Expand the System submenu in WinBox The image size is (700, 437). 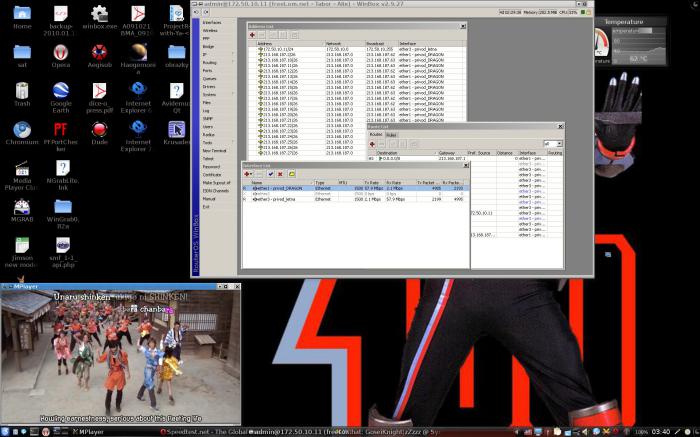click(x=218, y=95)
